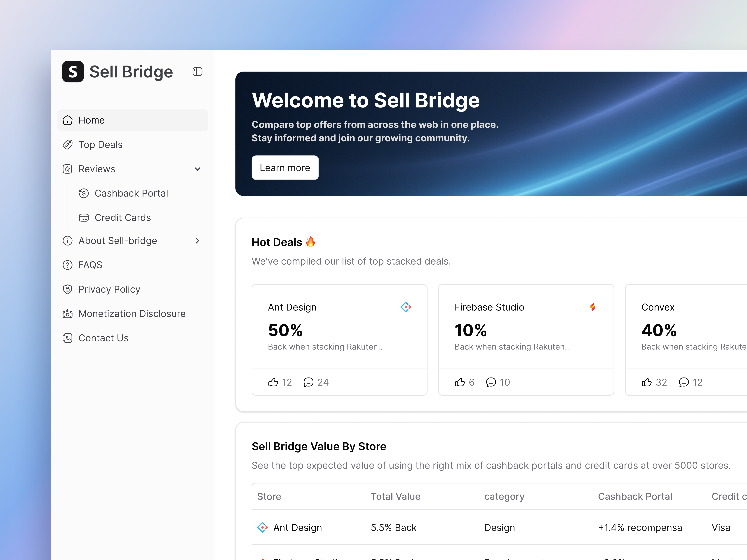The image size is (747, 560).
Task: Expand the About Sell-bridge chevron
Action: [197, 241]
